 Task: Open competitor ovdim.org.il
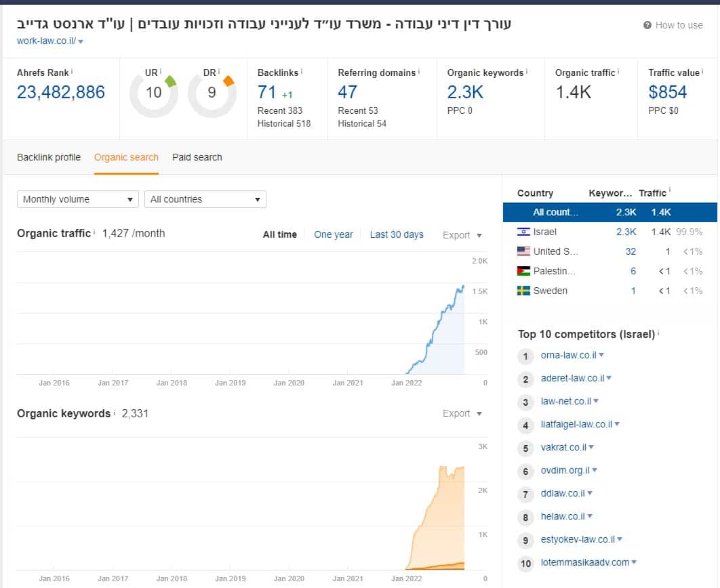pyautogui.click(x=565, y=470)
